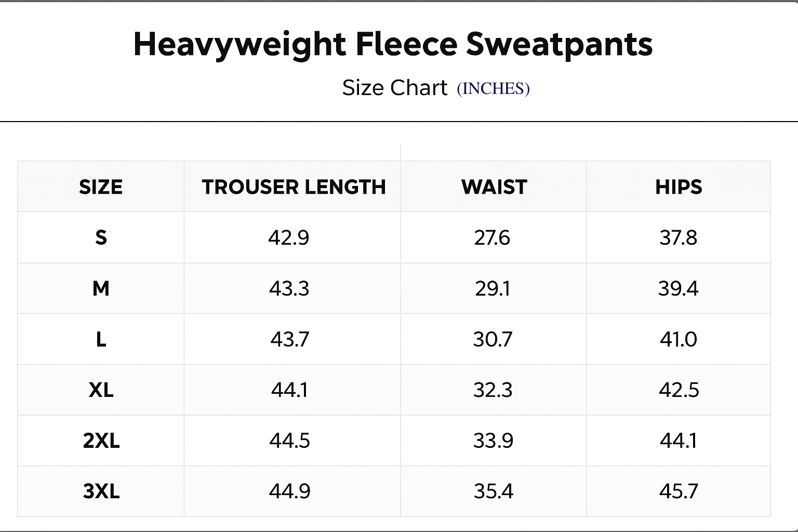Click the SIZE column header
The width and height of the screenshot is (798, 532).
pos(101,187)
